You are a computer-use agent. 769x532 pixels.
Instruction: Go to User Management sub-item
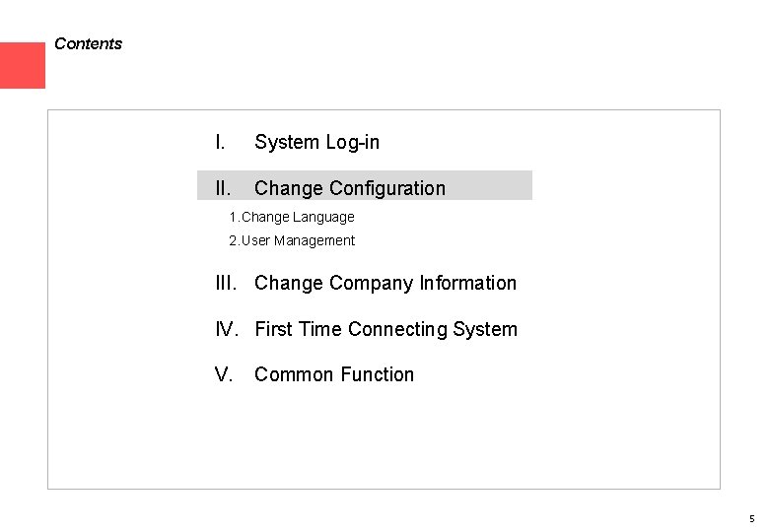(x=298, y=240)
